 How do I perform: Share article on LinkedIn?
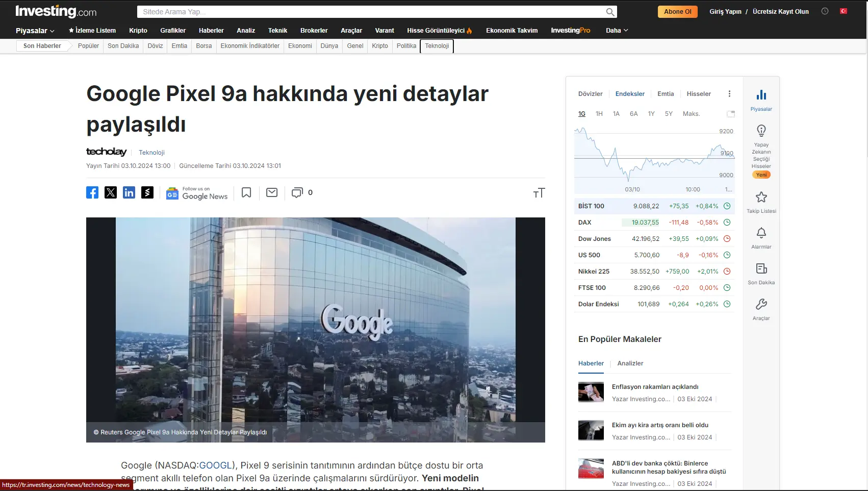point(129,192)
